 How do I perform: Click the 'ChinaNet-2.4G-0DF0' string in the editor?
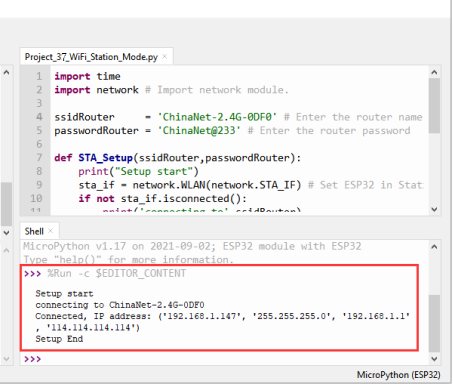[x=217, y=117]
